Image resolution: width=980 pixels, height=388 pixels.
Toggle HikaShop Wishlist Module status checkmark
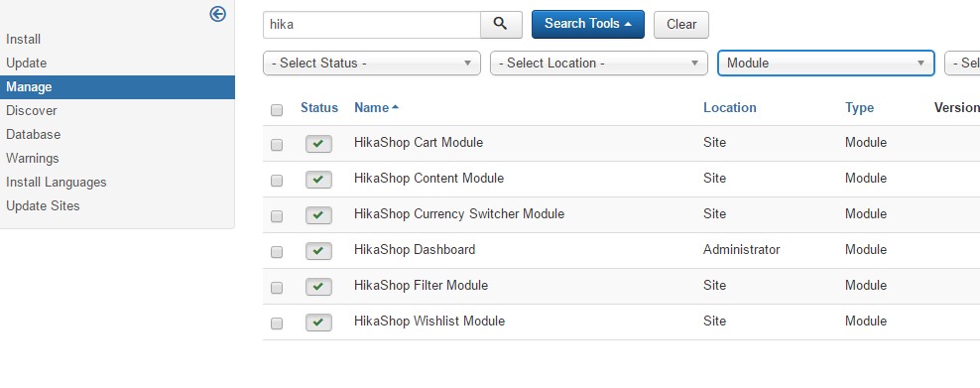click(x=318, y=323)
